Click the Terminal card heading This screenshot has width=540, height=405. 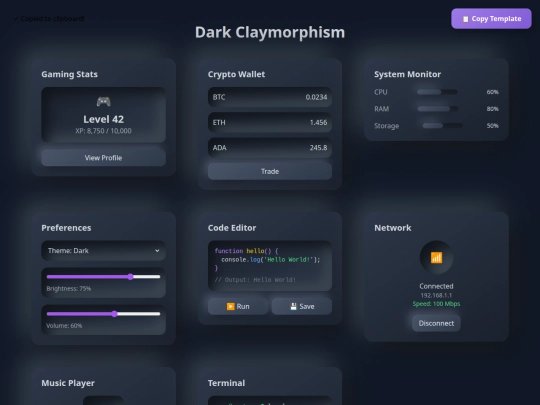226,383
